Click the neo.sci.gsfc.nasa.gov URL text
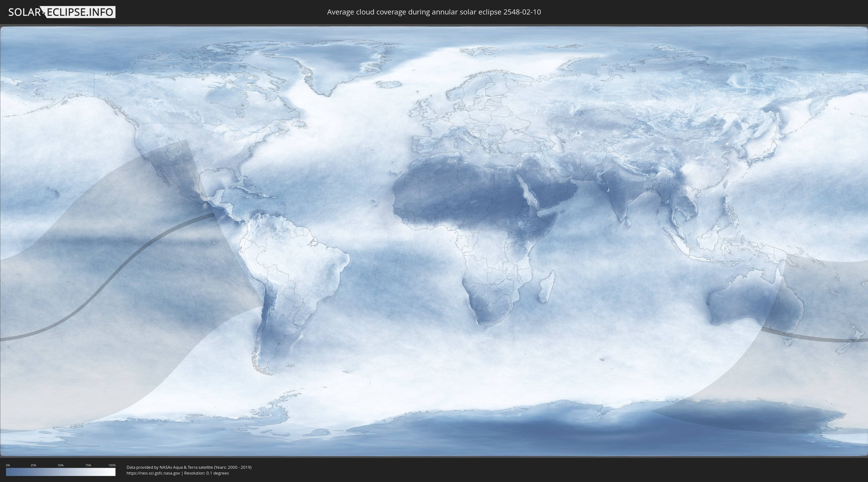Screen dimensions: 868x482 (153, 473)
